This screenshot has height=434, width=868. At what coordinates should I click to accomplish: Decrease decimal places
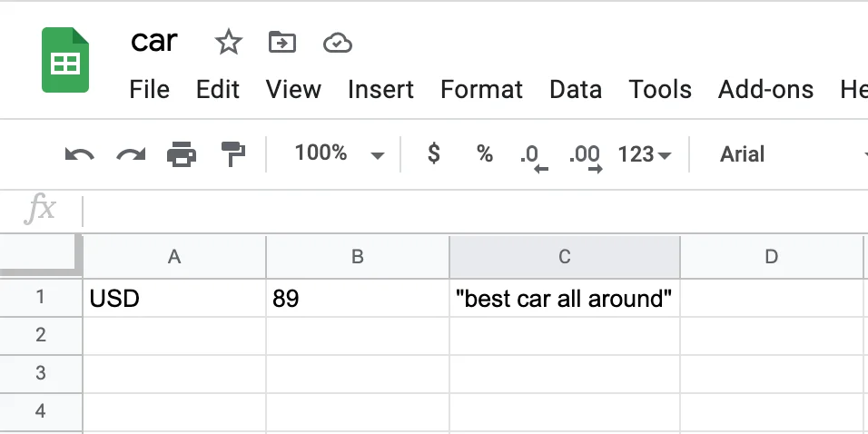[x=533, y=156]
